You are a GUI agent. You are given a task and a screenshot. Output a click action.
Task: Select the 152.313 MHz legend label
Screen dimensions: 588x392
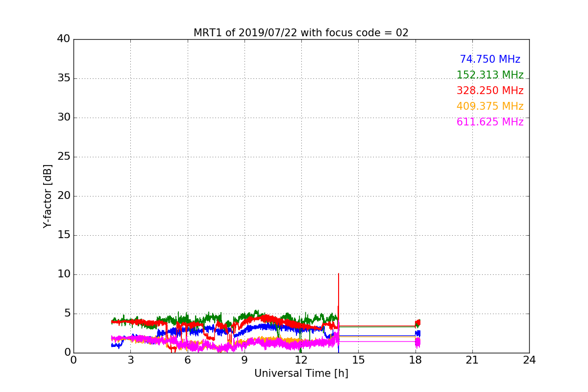point(490,75)
